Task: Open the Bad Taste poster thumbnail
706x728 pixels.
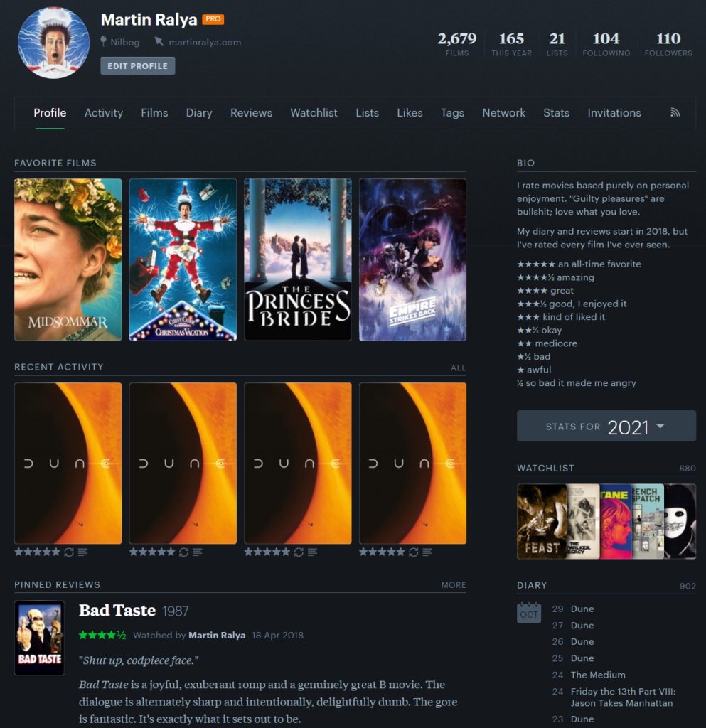Action: pos(39,638)
